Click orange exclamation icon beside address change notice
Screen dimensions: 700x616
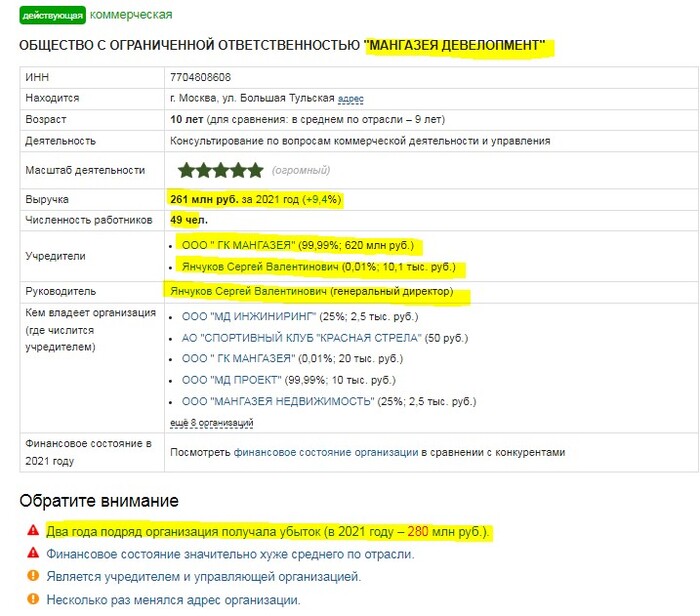click(33, 599)
